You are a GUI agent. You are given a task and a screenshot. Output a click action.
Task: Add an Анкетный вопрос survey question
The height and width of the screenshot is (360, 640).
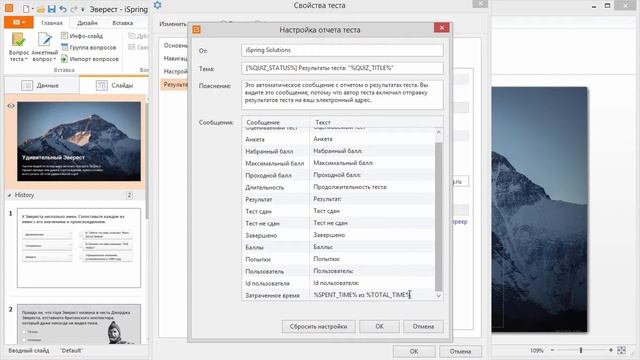[44, 47]
